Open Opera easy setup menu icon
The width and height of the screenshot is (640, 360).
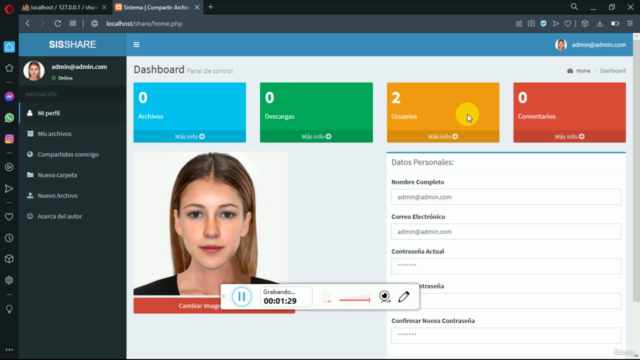pos(630,24)
